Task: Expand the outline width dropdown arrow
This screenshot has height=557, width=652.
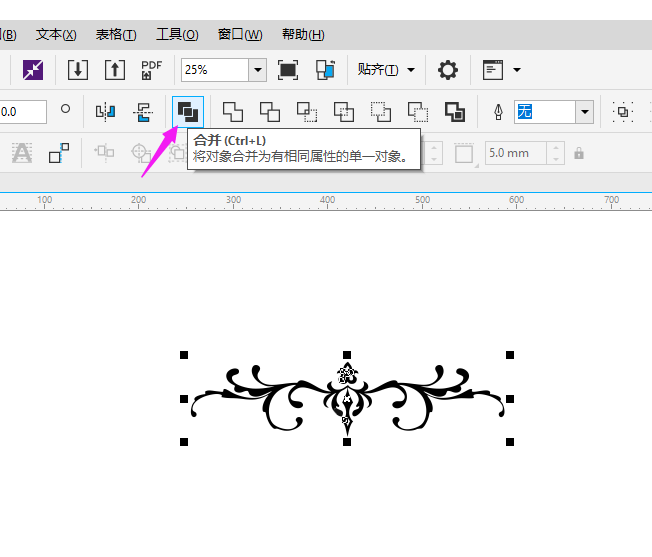Action: point(585,111)
